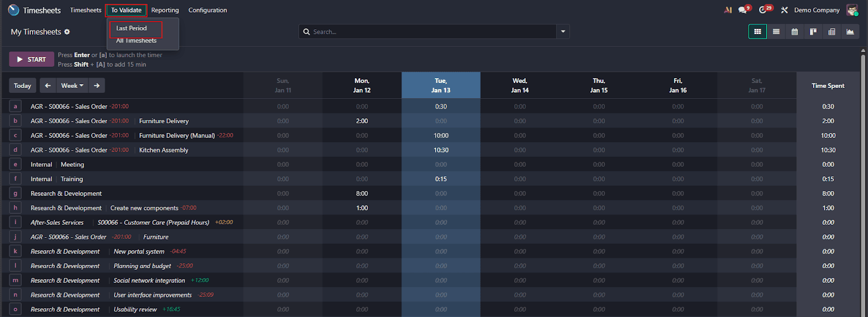The width and height of the screenshot is (868, 317).
Task: Switch to grid view
Action: (x=757, y=31)
